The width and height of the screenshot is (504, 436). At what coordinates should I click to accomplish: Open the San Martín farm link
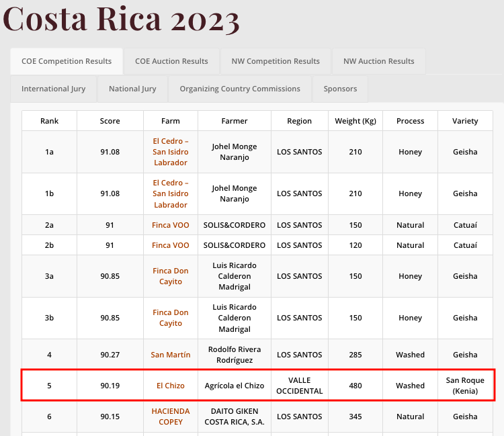pyautogui.click(x=171, y=355)
